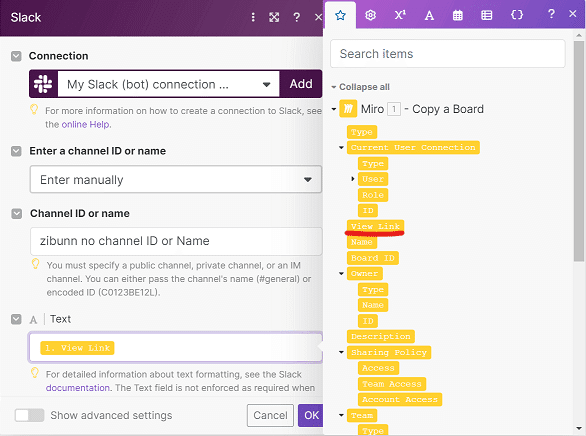The width and height of the screenshot is (586, 436).
Task: Open the general functions gear tab
Action: click(370, 15)
